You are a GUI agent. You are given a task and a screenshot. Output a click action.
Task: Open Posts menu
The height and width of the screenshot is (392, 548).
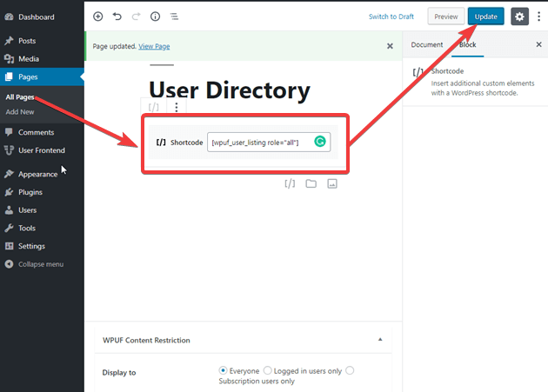27,41
